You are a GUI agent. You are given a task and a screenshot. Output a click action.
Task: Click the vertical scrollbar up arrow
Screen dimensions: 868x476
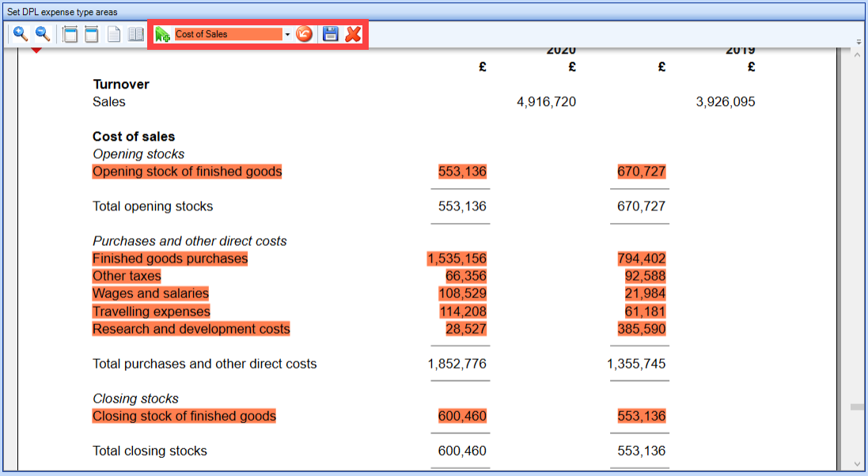[858, 55]
